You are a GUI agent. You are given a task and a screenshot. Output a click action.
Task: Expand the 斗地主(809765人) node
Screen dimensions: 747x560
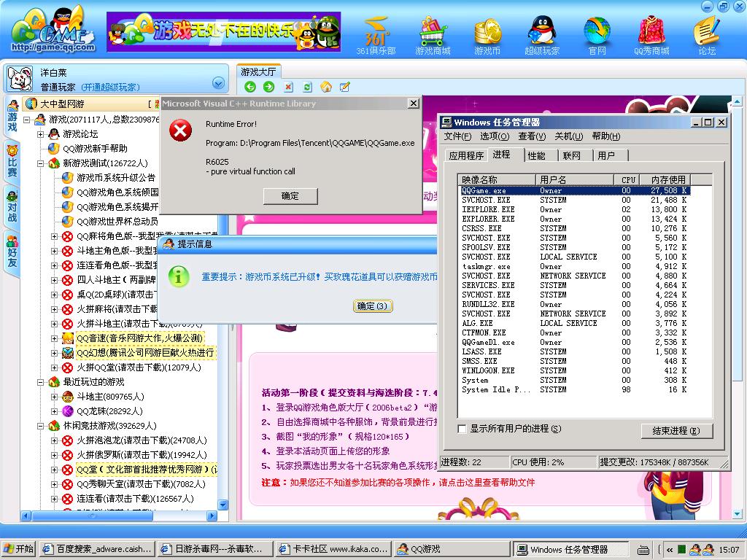54,397
